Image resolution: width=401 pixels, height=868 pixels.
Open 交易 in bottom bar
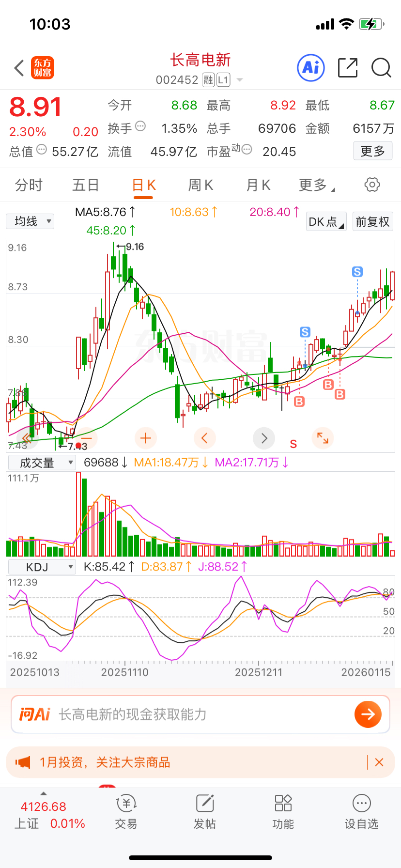(x=126, y=812)
